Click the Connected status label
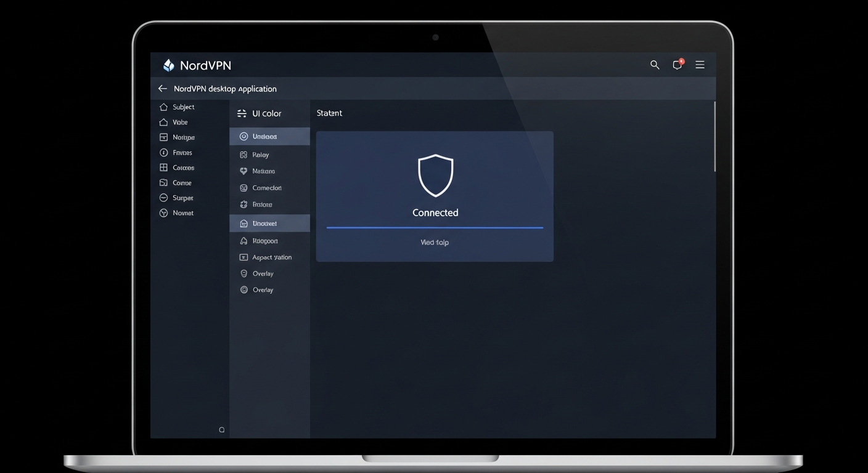This screenshot has height=473, width=868. pos(435,212)
